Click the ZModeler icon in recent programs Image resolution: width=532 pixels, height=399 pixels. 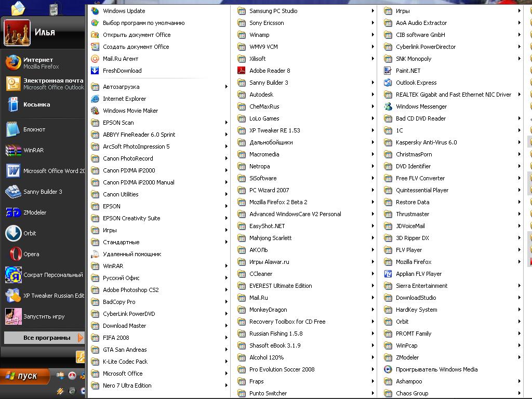(x=13, y=212)
